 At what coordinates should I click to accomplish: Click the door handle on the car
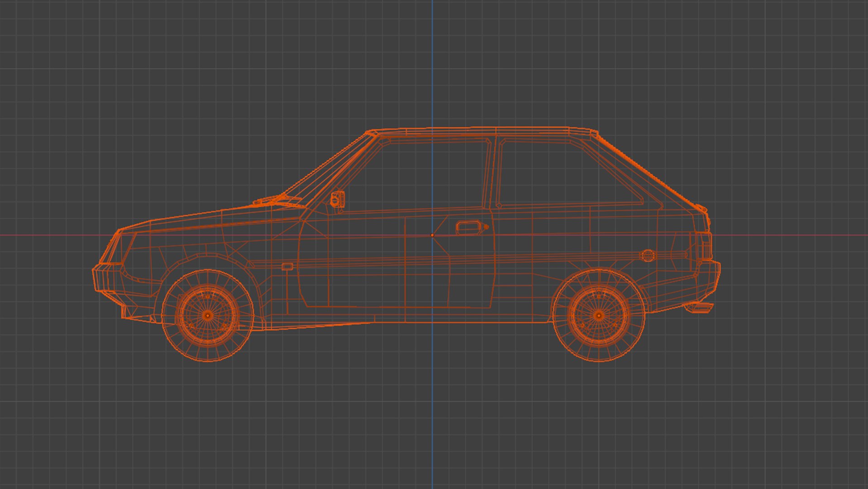(x=469, y=227)
